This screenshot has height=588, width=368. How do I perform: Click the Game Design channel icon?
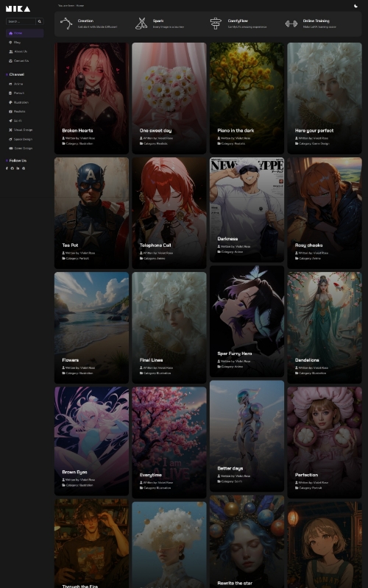tap(10, 148)
